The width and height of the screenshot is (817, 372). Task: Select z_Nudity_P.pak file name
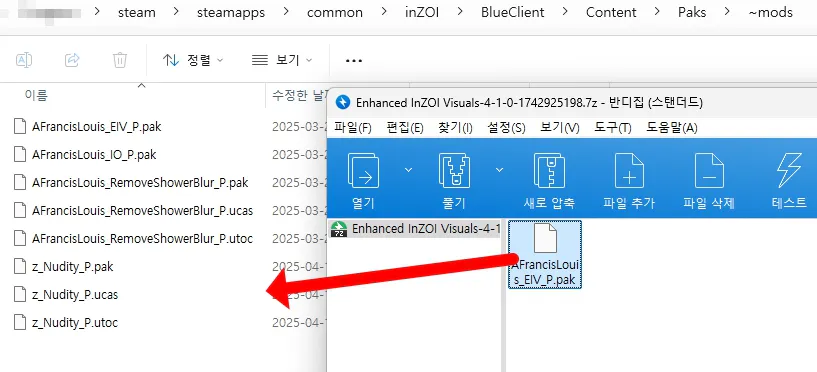72,267
